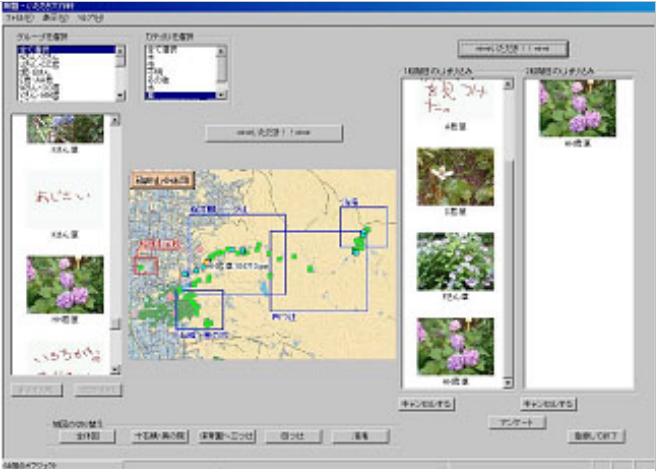The height and width of the screenshot is (472, 659).
Task: Click the 保存して終了 button at bottom right
Action: pos(596,436)
